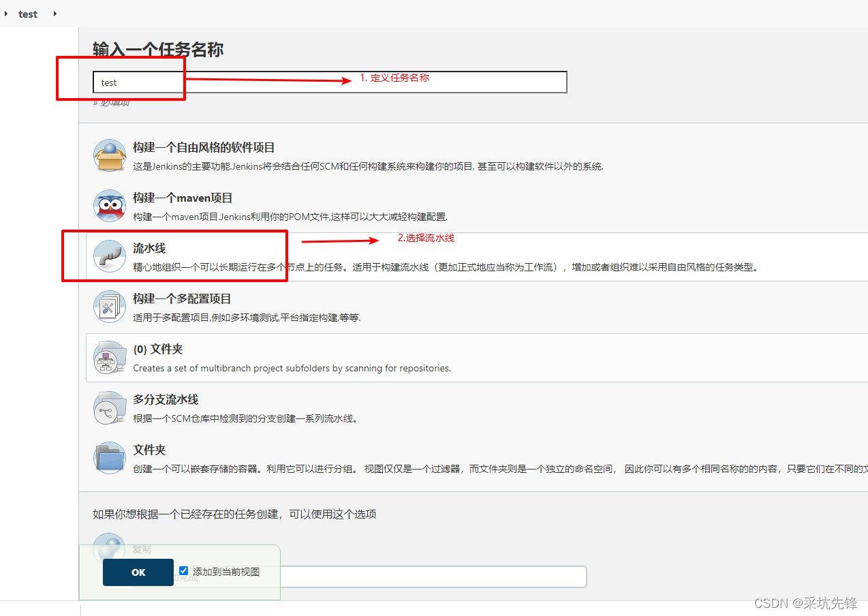Select the 流水线 title
The height and width of the screenshot is (616, 868).
coord(149,248)
